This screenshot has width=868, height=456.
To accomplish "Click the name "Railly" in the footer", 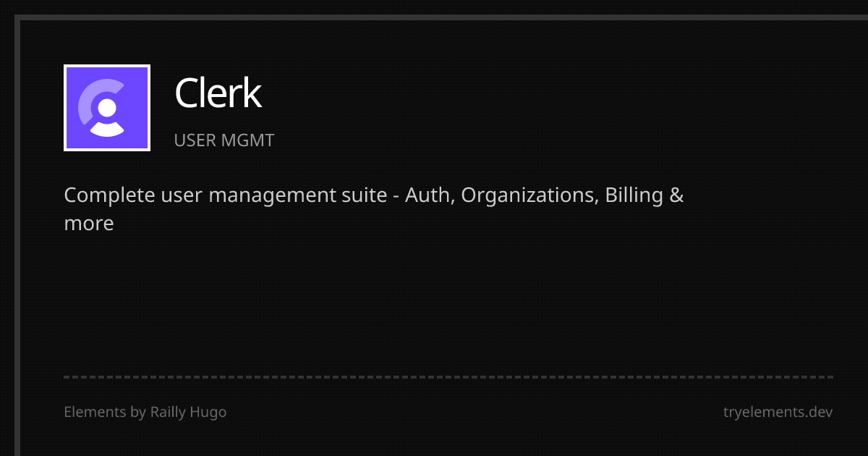I will [x=169, y=413].
